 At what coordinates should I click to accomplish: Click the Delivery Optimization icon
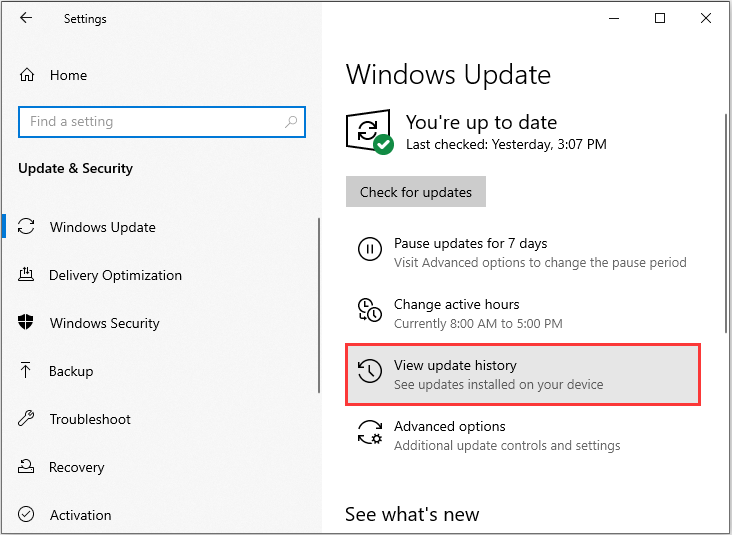tap(27, 275)
